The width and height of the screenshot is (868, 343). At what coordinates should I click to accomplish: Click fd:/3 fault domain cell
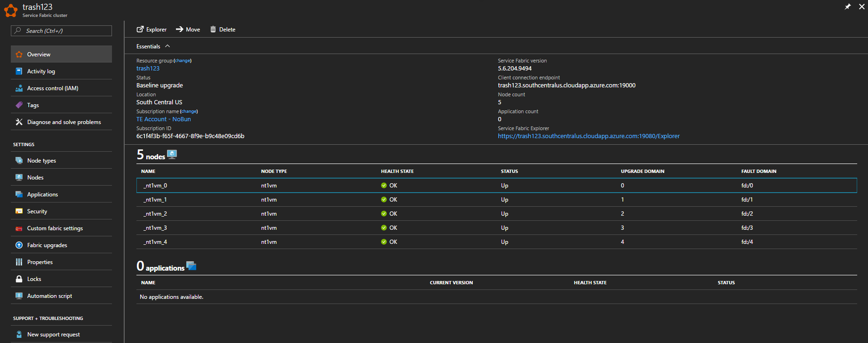tap(747, 227)
